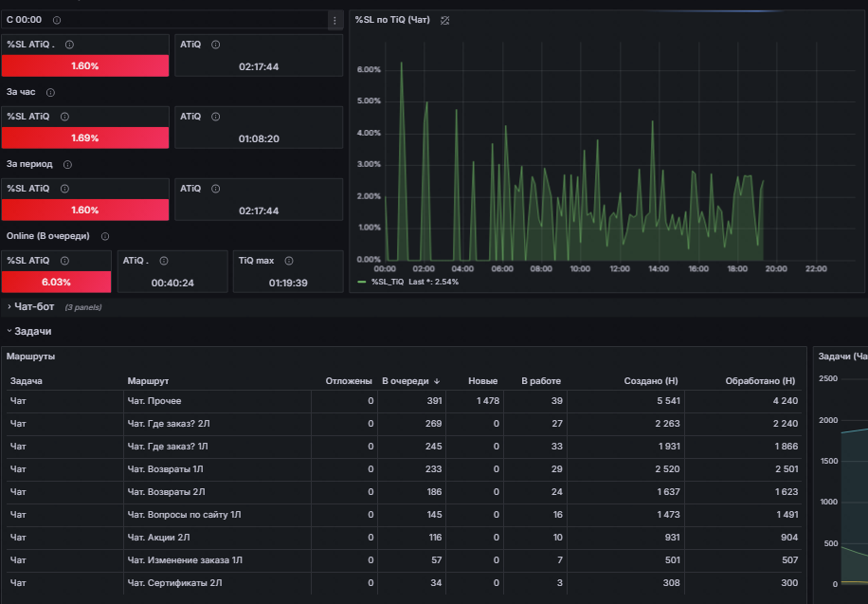Sort the table by the 'Маршрут' column header
868x604 pixels.
click(148, 381)
